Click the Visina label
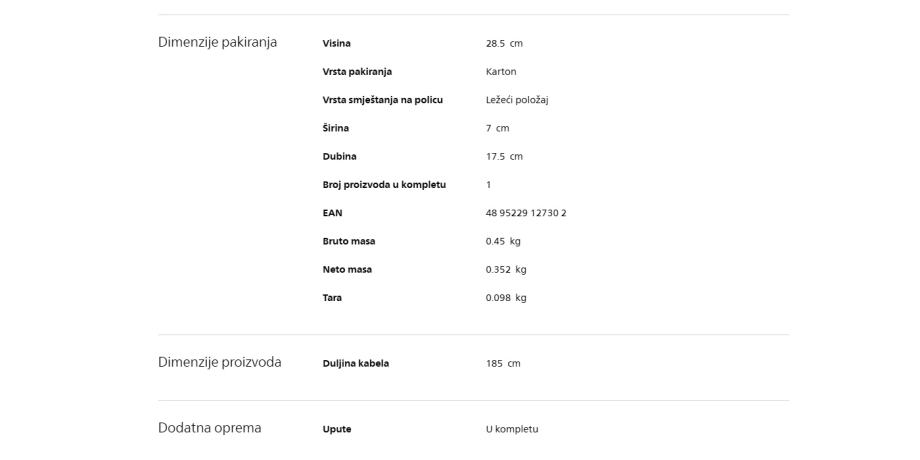Image resolution: width=920 pixels, height=460 pixels. (x=337, y=44)
